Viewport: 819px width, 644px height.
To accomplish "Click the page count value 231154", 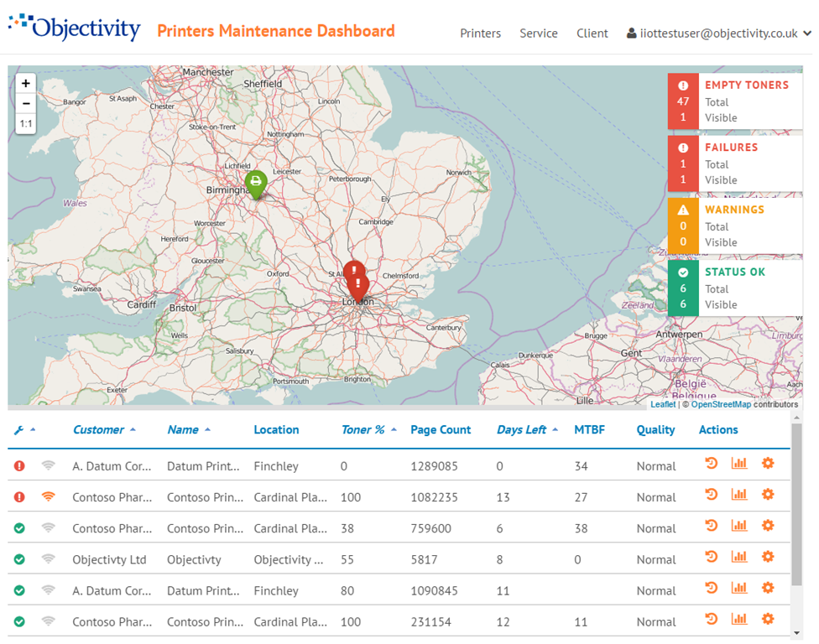I will (x=430, y=622).
